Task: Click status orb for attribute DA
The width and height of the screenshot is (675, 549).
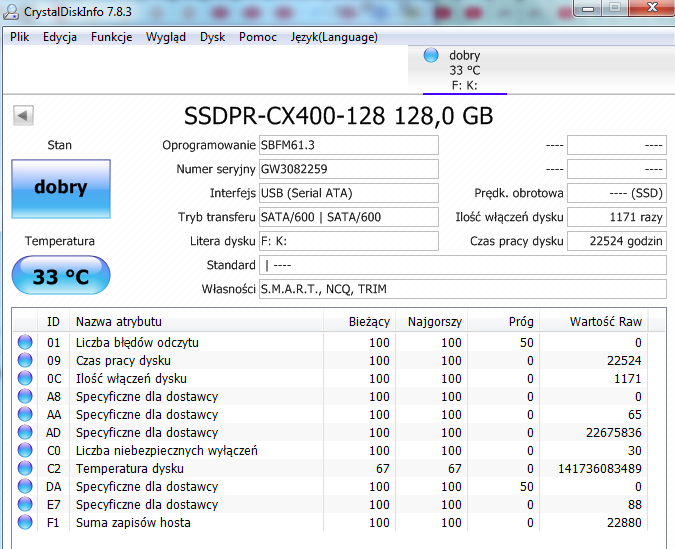Action: (25, 487)
